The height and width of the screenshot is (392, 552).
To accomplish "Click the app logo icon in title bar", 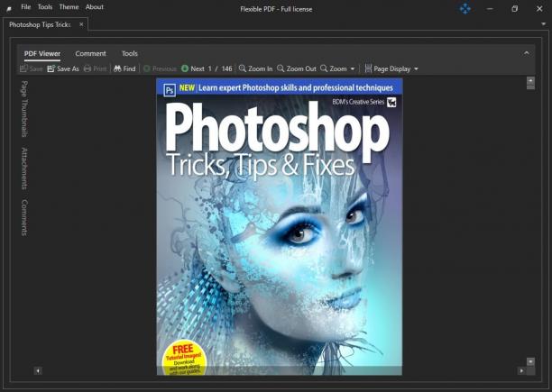I will click(9, 9).
